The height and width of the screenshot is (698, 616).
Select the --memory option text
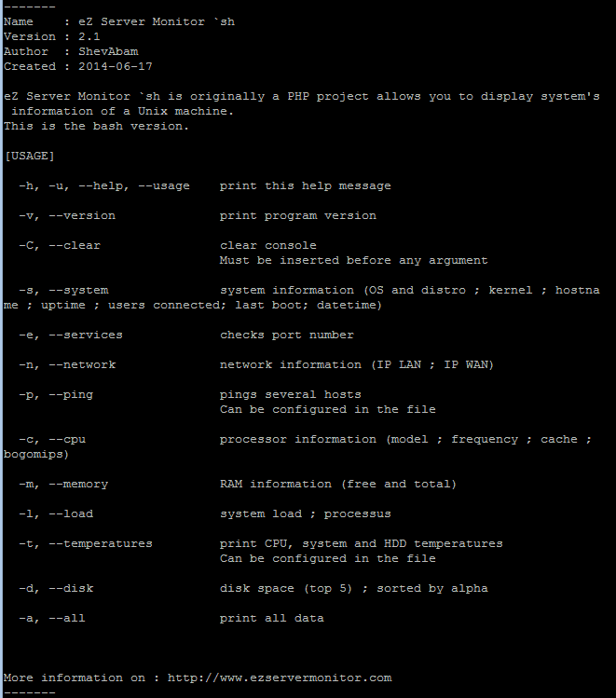tap(78, 485)
